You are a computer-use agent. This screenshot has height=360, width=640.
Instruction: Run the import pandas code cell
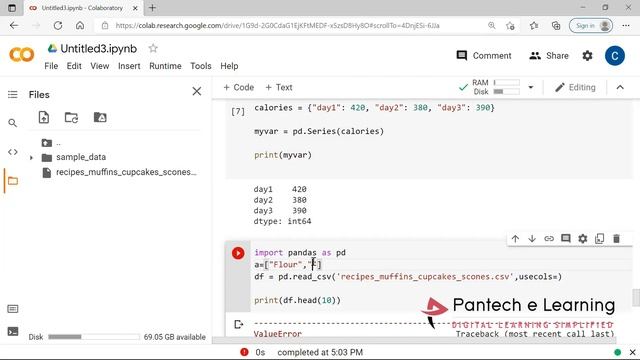pyautogui.click(x=238, y=253)
